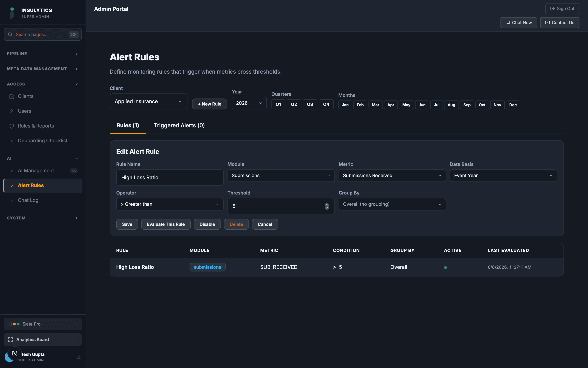This screenshot has width=588, height=368.
Task: Click the Insulytics logo icon
Action: point(12,13)
